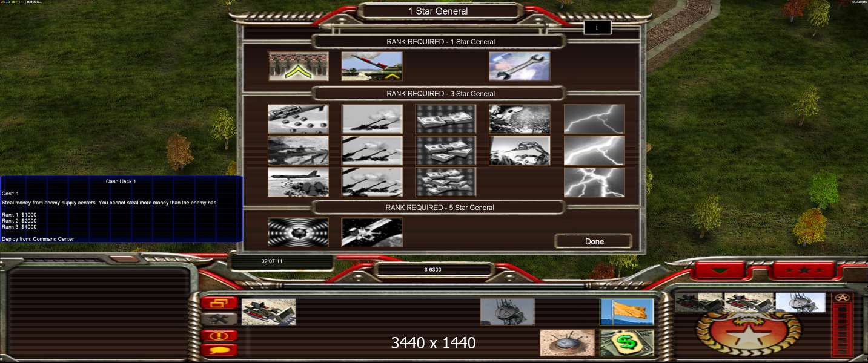Select the bomber Carpet Bomb power
This screenshot has height=363, width=868.
pos(298,182)
